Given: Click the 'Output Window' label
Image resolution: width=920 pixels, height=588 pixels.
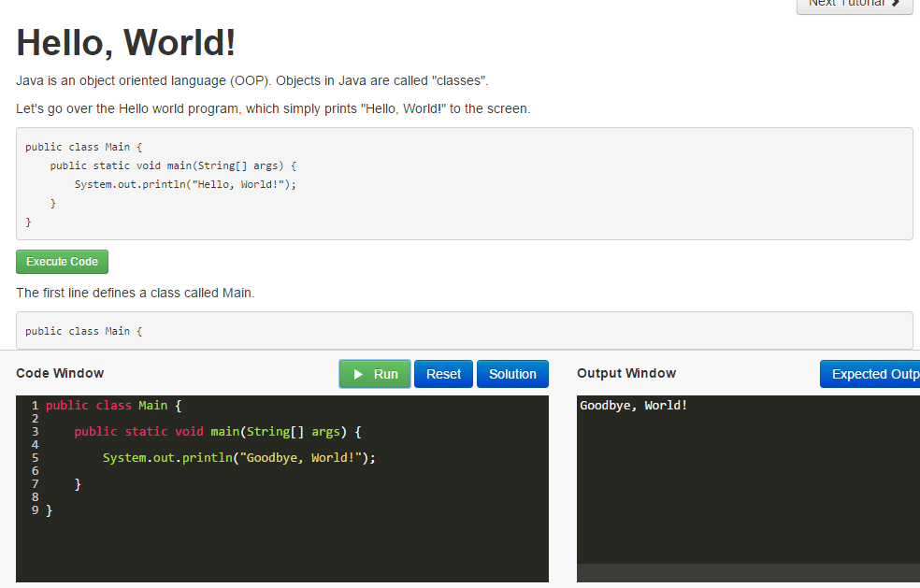Looking at the screenshot, I should point(626,373).
